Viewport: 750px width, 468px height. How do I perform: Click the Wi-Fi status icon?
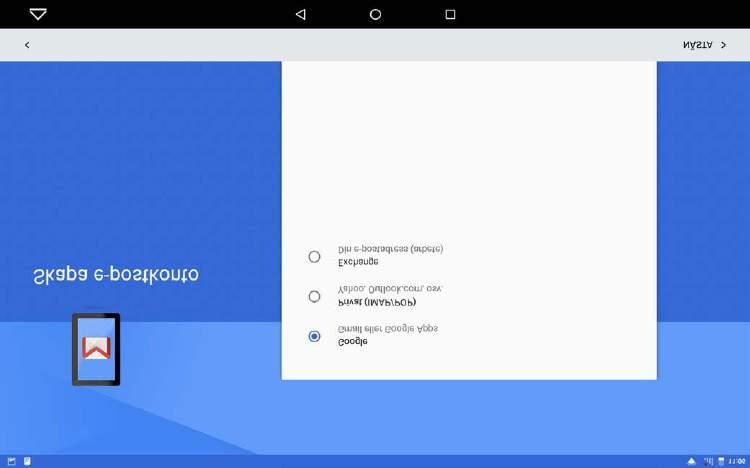click(692, 461)
